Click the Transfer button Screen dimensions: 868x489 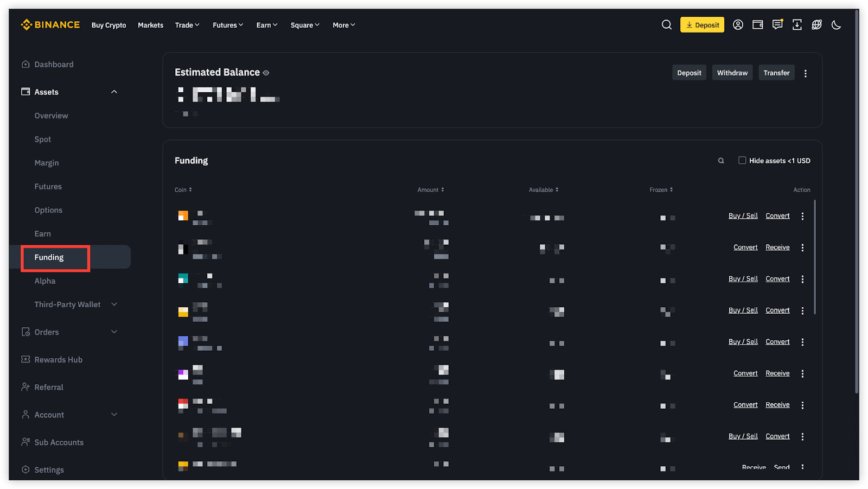click(x=776, y=73)
